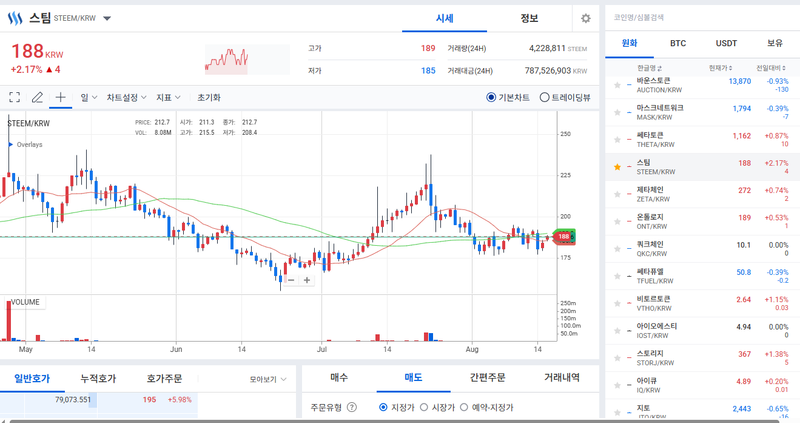Favorite the VTHO/KRW row star
Screen dimensions: 800x423
[617, 303]
